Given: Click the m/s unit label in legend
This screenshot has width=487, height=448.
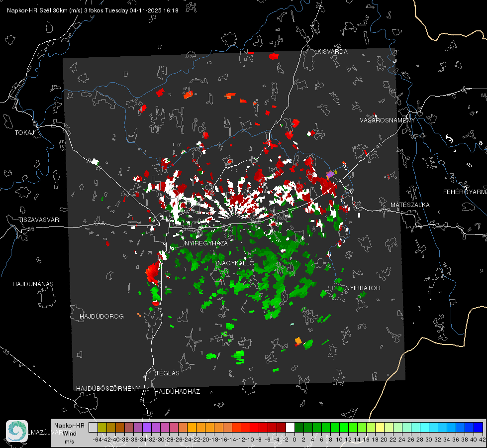Looking at the screenshot, I should (69, 442).
